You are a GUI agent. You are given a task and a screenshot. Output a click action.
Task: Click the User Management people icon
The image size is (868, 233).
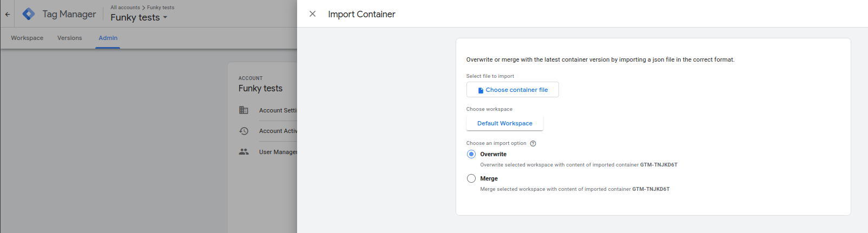244,152
